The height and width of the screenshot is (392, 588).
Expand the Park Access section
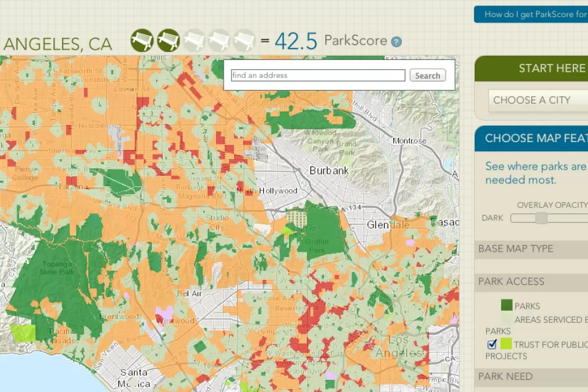[x=532, y=282]
